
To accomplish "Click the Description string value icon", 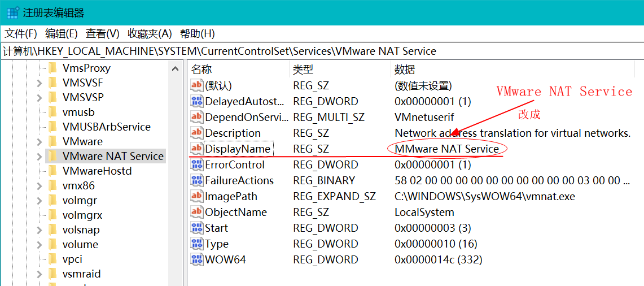I will [197, 133].
